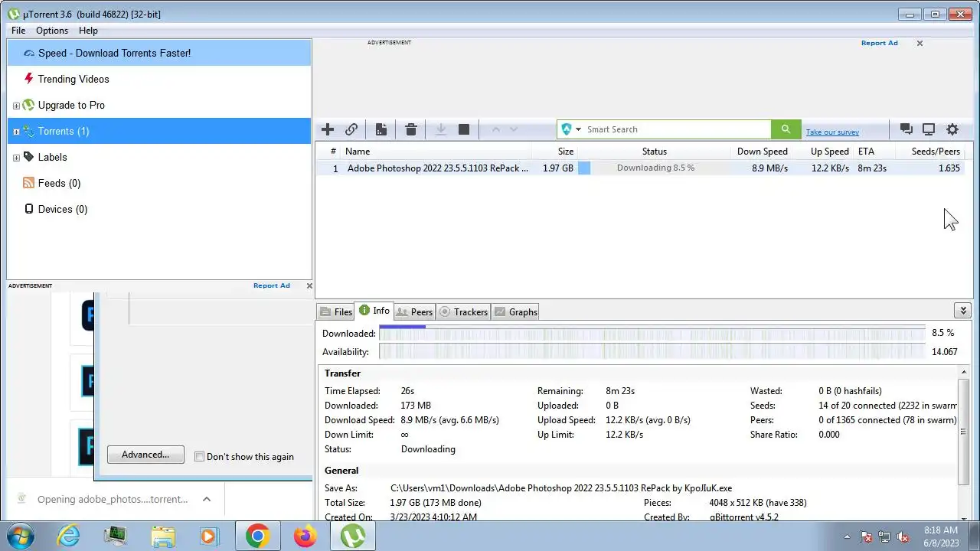Click the lightning icon beside Trending Videos
Image resolution: width=980 pixels, height=551 pixels.
[29, 79]
